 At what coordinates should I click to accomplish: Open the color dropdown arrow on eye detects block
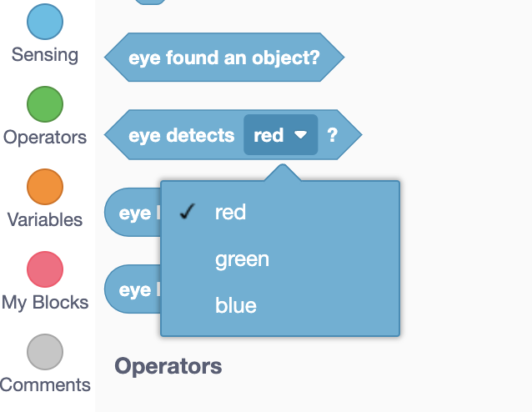tap(301, 134)
